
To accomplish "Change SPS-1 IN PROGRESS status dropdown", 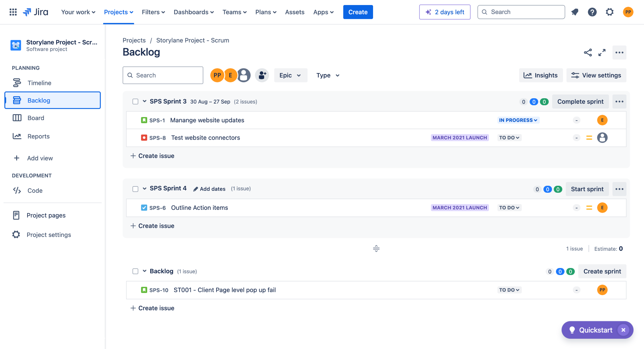I will [518, 120].
